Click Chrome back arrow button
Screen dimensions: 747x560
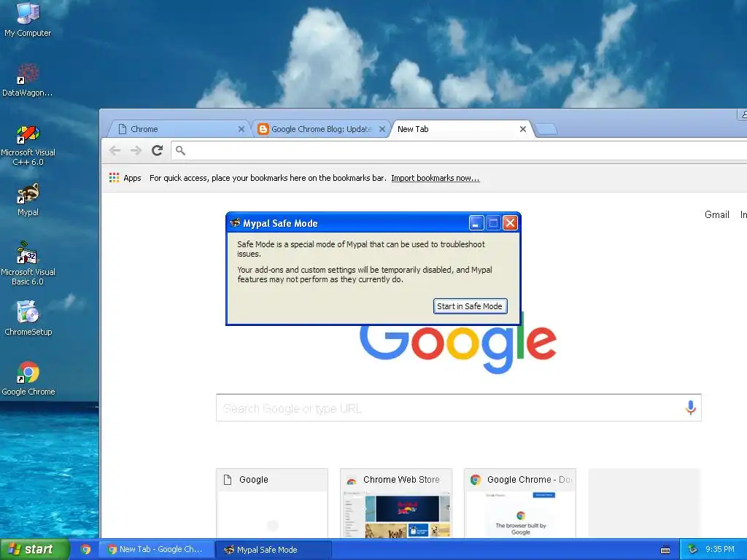point(115,151)
